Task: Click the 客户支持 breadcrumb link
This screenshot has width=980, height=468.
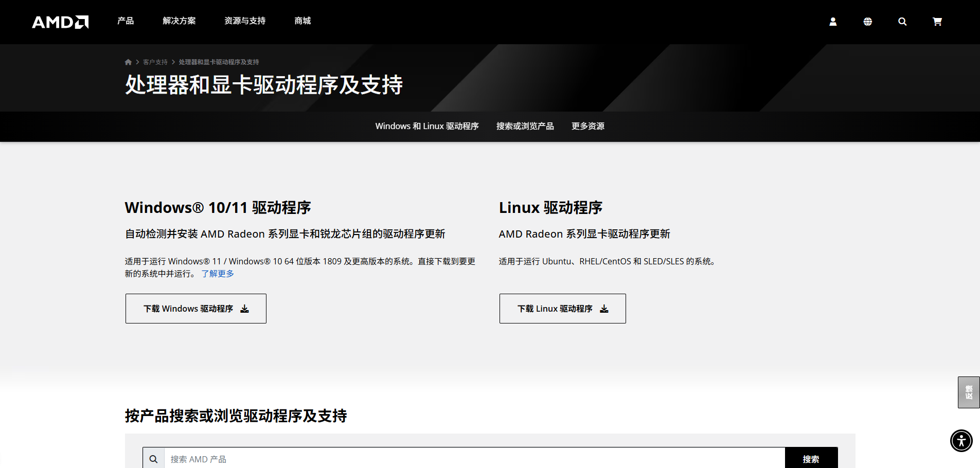Action: [x=156, y=62]
